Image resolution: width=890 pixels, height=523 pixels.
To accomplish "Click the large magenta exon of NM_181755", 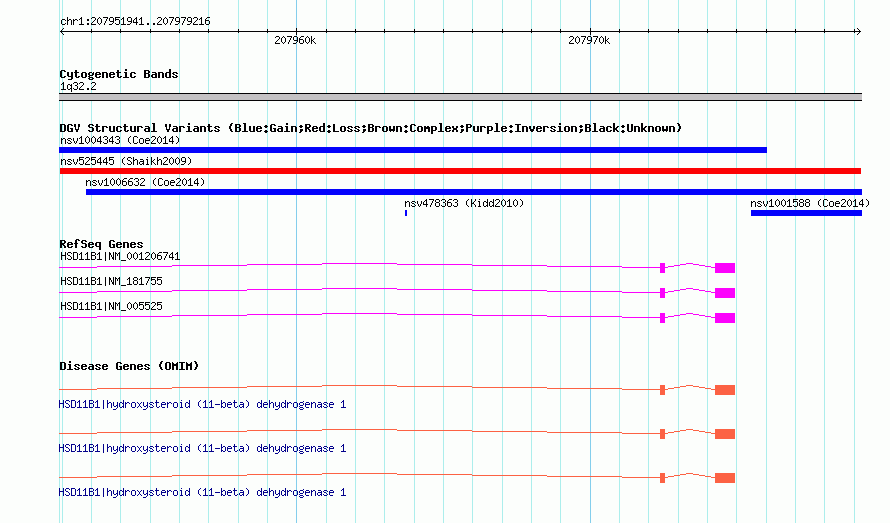I will pos(725,293).
